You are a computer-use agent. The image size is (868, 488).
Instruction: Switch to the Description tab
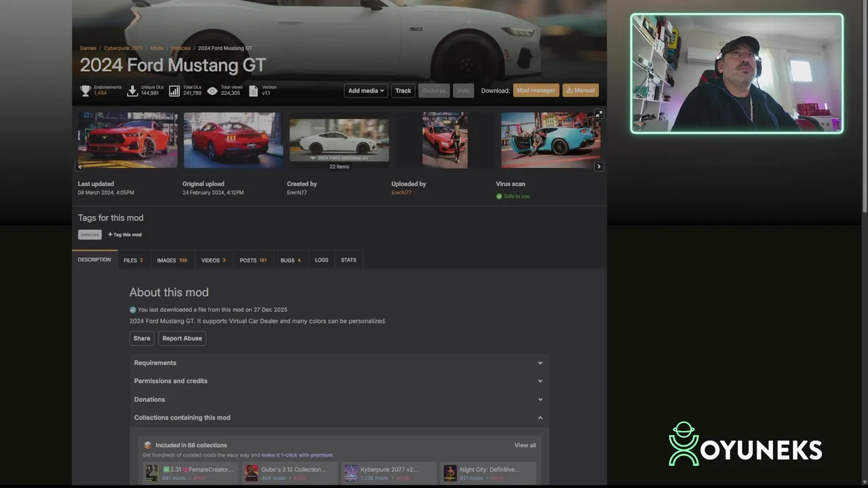click(x=94, y=260)
